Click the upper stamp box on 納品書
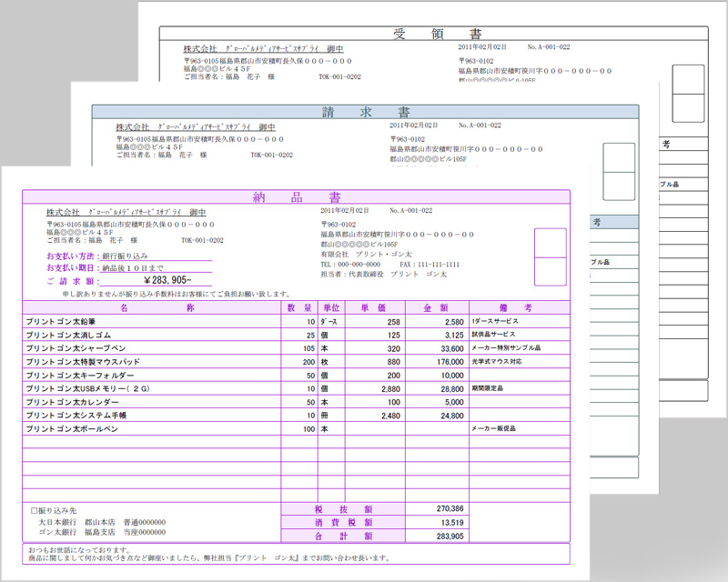This screenshot has width=728, height=582. (550, 243)
